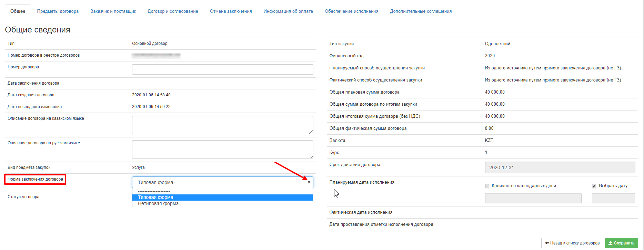
Task: Switch to 'Обеспечение исполнения' tab
Action: point(351,11)
